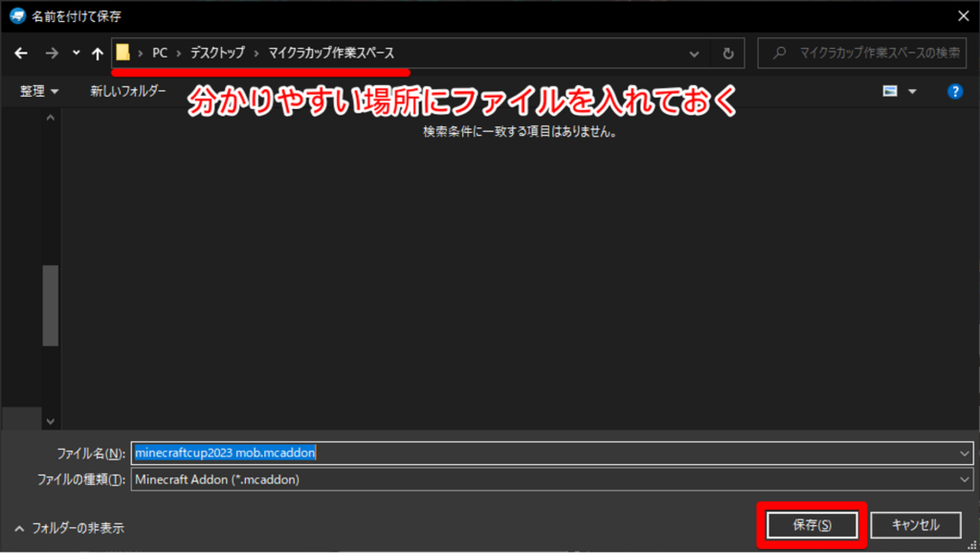
Task: Change the view layout icon
Action: (x=890, y=91)
